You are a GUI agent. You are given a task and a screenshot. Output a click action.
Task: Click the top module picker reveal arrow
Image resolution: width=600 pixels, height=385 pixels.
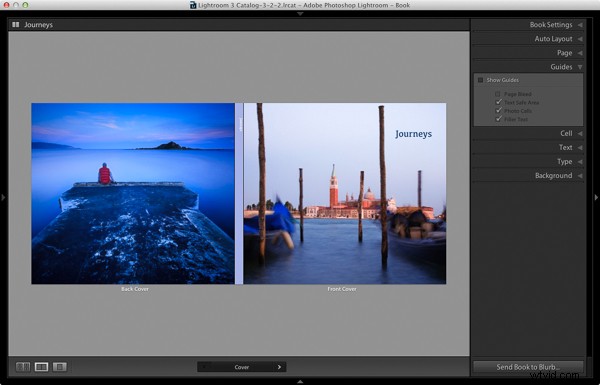pyautogui.click(x=300, y=14)
